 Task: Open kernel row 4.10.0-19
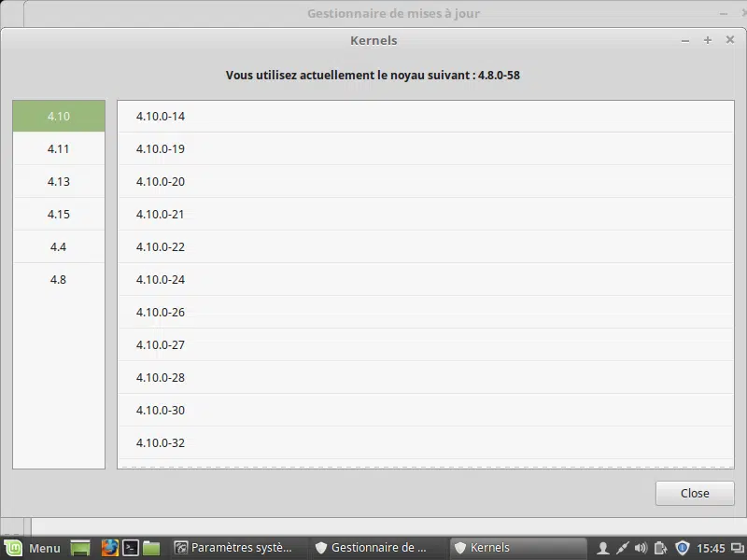coord(426,149)
